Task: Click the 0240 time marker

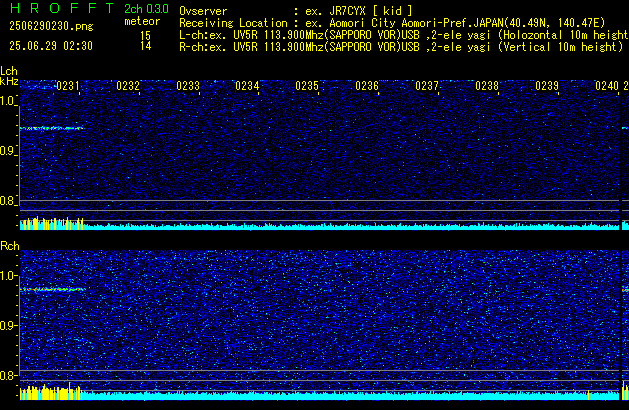Action: (607, 86)
